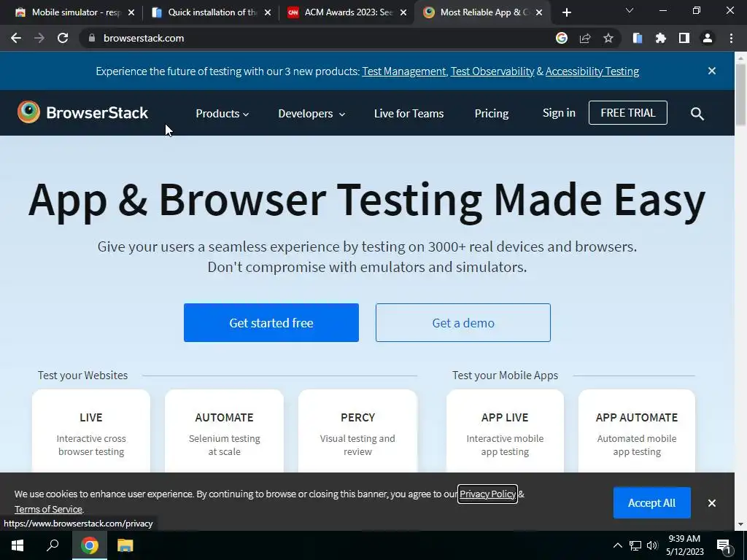The image size is (747, 560).
Task: Open Windows taskbar search
Action: tap(53, 545)
